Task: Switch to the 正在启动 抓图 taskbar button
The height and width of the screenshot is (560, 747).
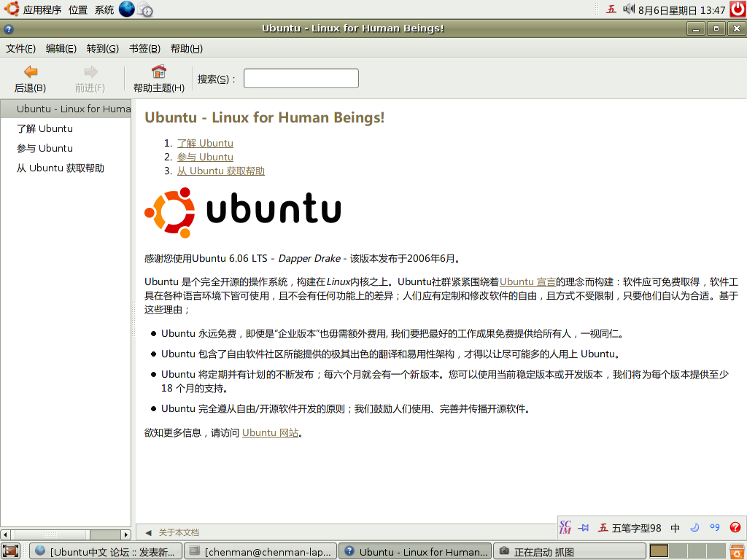Action: click(x=570, y=551)
